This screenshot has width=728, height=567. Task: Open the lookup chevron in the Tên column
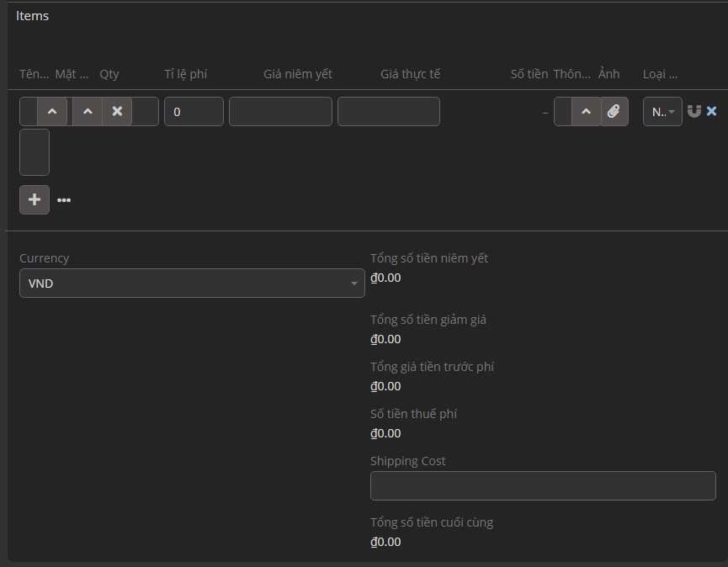tap(52, 111)
